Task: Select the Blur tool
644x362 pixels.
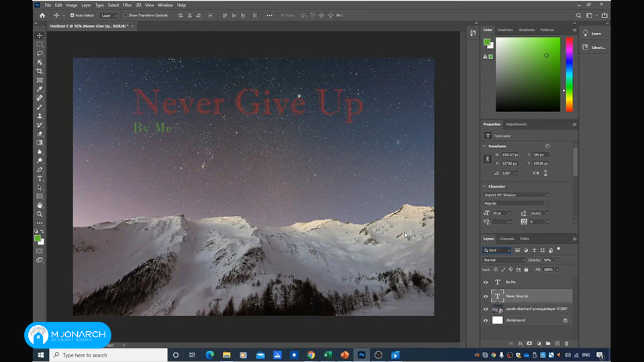Action: point(40,152)
